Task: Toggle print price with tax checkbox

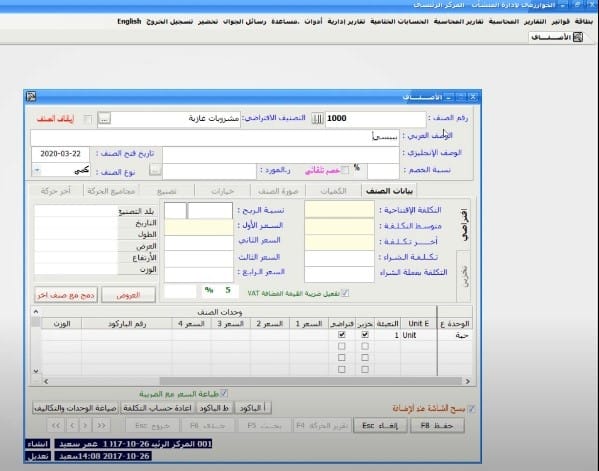Action: coord(224,393)
